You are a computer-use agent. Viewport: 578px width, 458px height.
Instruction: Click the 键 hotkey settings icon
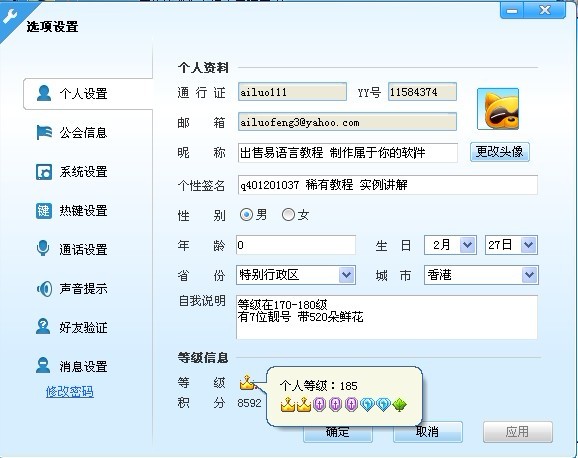pos(44,211)
